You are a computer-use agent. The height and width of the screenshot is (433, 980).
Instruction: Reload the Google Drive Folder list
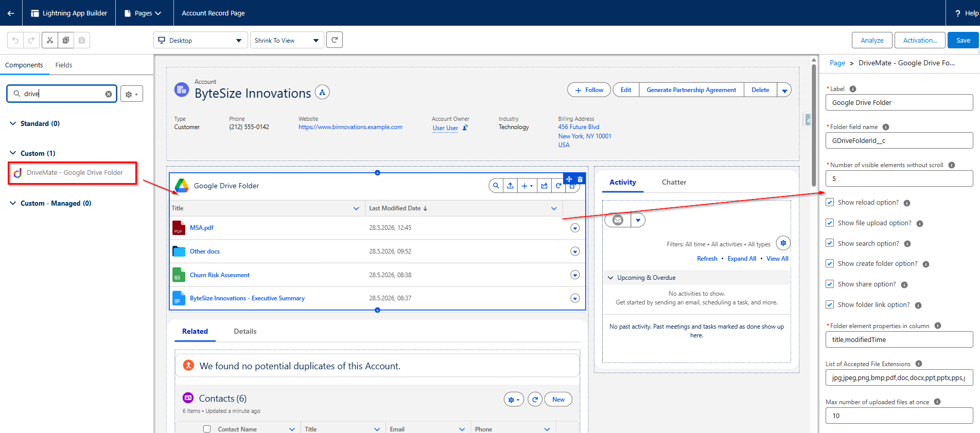(558, 186)
